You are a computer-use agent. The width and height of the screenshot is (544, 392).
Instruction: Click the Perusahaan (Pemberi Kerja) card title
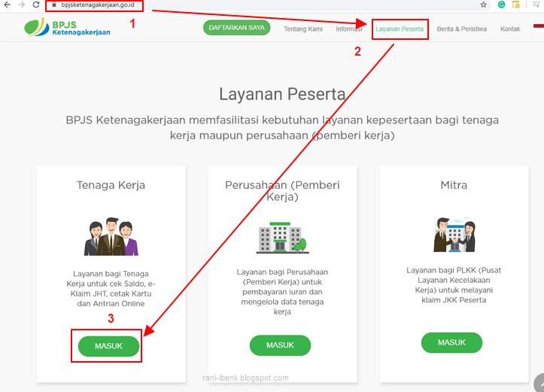[x=282, y=191]
